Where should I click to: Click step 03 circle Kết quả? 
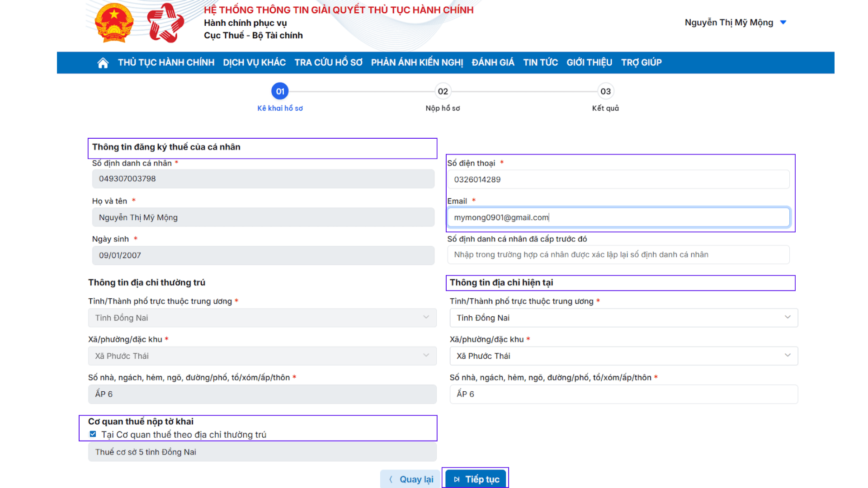(x=605, y=91)
